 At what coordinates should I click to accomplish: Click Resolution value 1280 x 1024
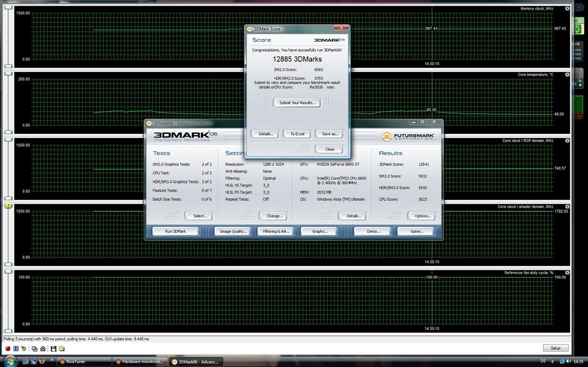pyautogui.click(x=273, y=164)
